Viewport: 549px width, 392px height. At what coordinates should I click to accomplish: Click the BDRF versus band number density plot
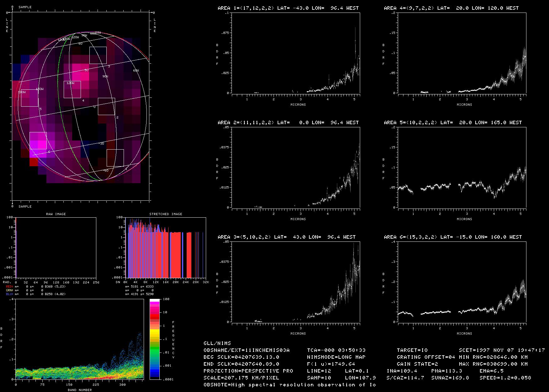[x=79, y=339]
